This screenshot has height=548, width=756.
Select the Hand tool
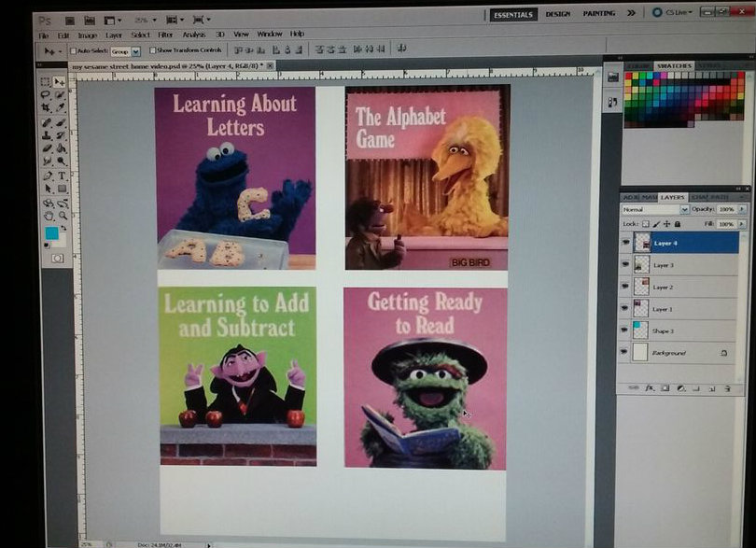[x=49, y=216]
